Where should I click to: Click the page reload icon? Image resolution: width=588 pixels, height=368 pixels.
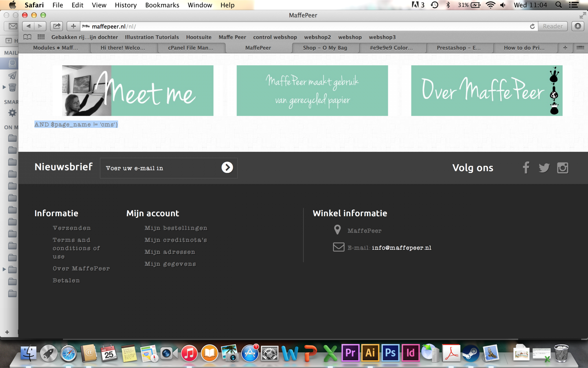pos(532,26)
